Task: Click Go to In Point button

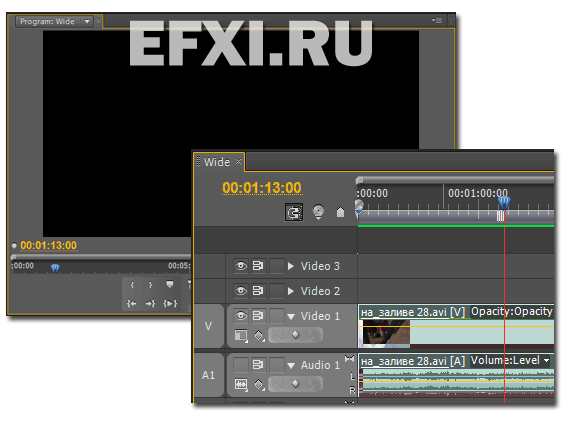Action: tap(131, 303)
